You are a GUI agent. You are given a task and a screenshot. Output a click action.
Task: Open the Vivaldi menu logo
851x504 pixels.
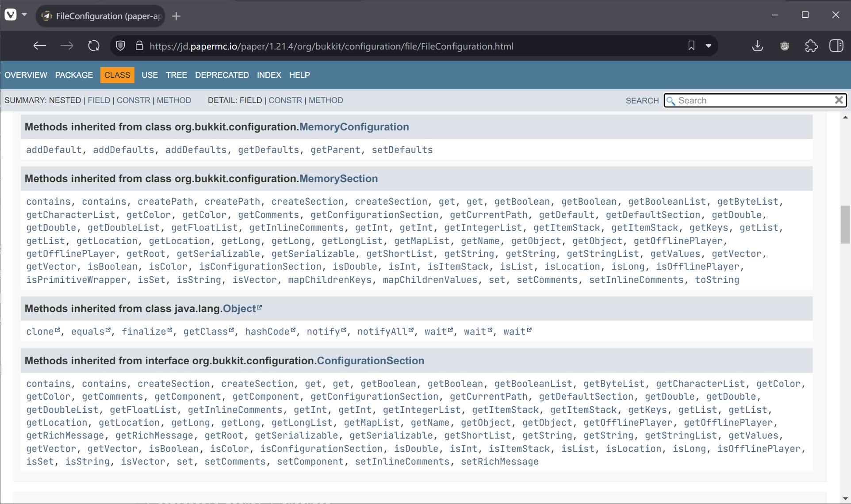pyautogui.click(x=11, y=15)
